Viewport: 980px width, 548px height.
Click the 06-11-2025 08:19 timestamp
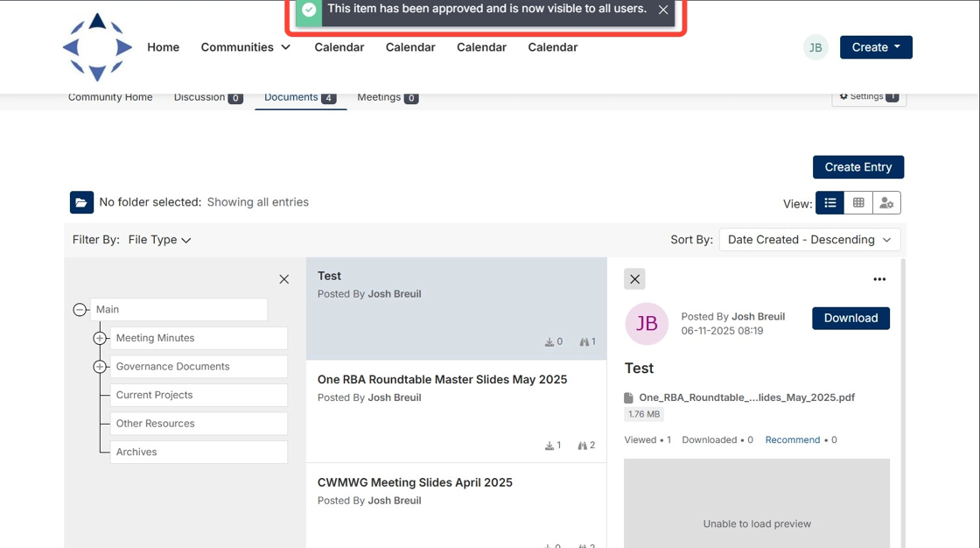[x=722, y=331]
